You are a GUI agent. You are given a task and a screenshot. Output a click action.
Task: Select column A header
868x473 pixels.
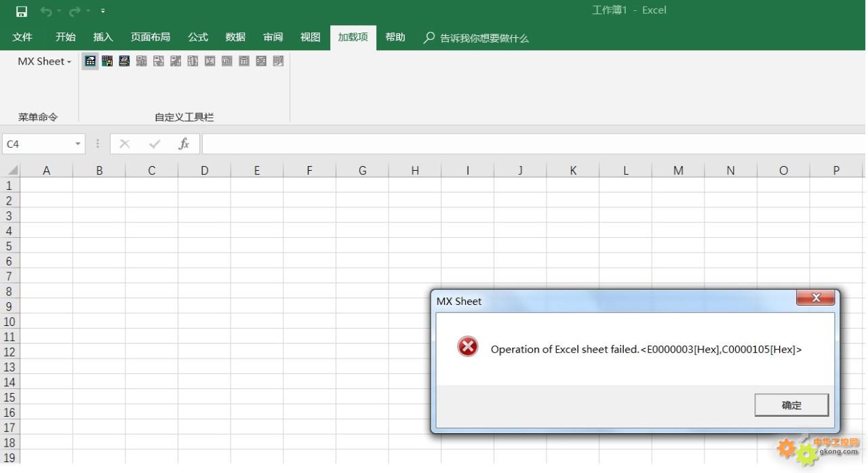pyautogui.click(x=46, y=170)
